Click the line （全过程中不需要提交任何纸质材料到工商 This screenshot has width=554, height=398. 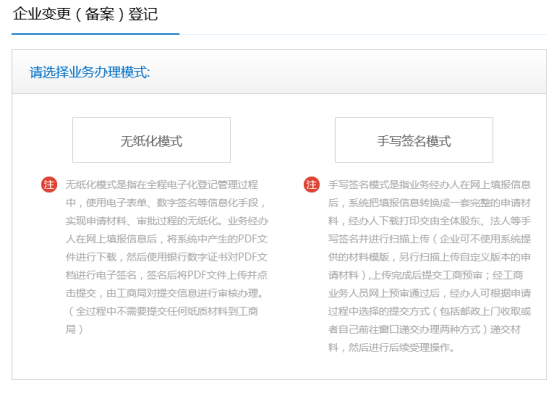click(162, 311)
